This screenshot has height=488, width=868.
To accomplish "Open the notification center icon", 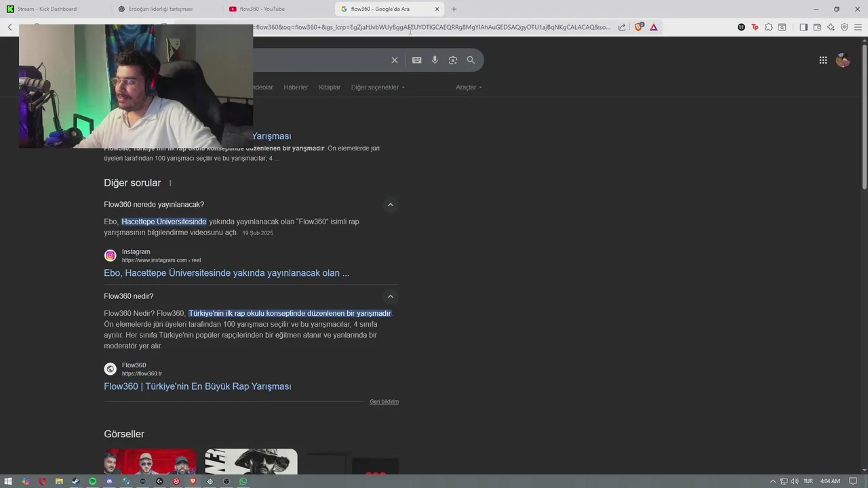I will [853, 481].
